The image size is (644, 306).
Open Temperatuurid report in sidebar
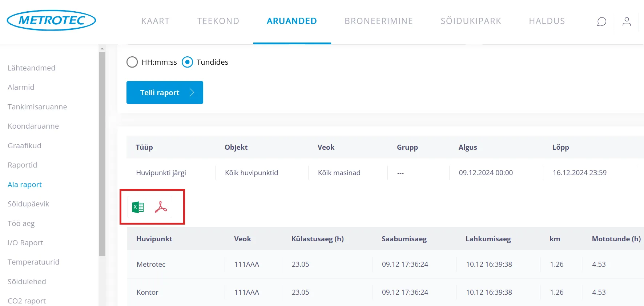pos(33,262)
